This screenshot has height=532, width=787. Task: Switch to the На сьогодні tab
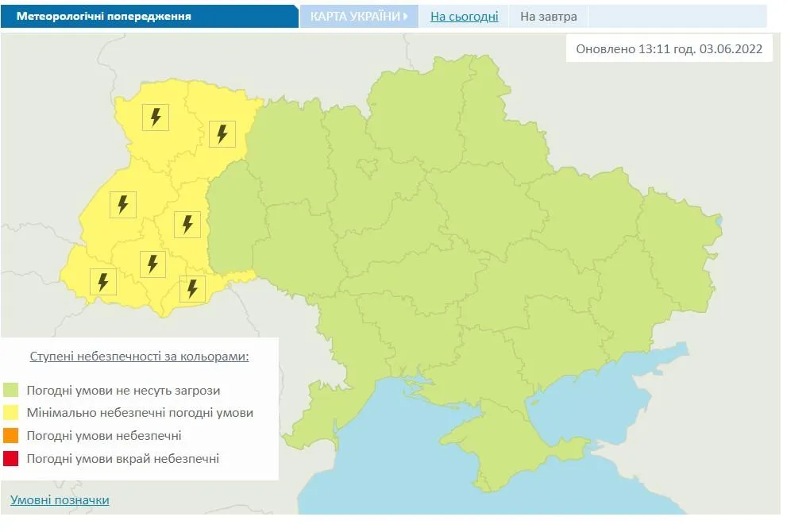point(464,15)
